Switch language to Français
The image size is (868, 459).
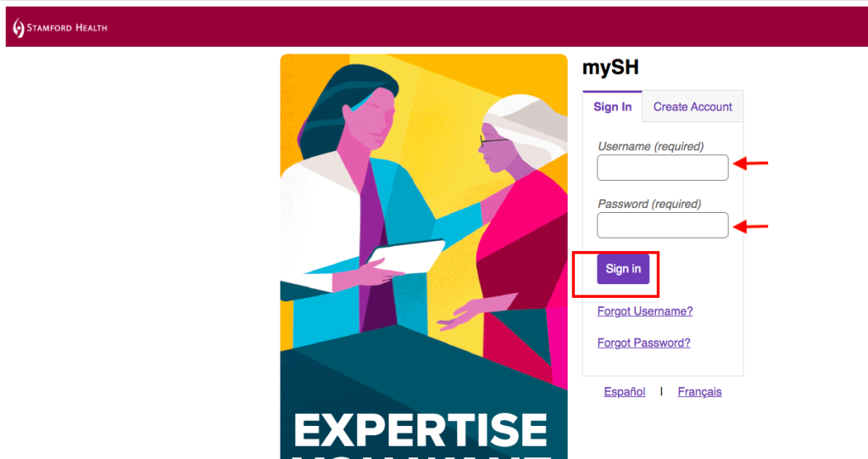pyautogui.click(x=699, y=392)
